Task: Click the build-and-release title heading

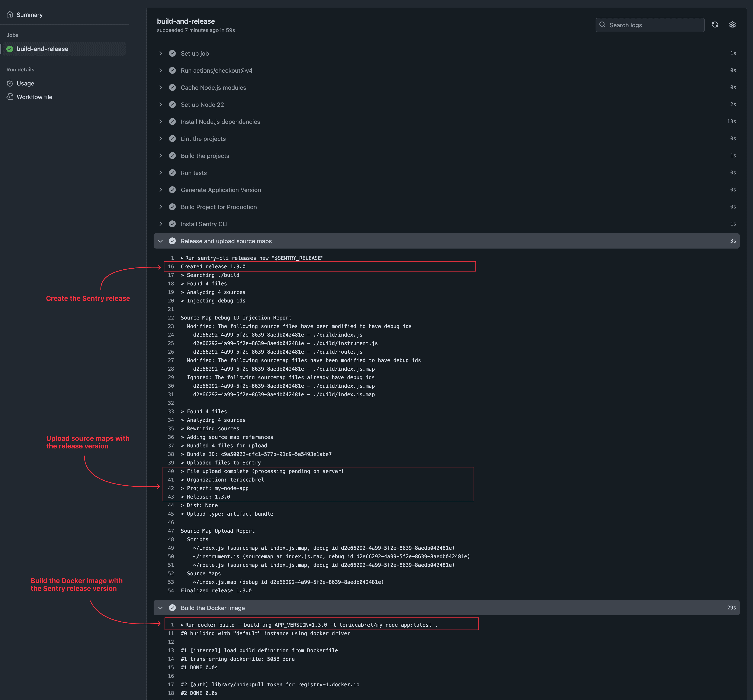Action: 186,21
